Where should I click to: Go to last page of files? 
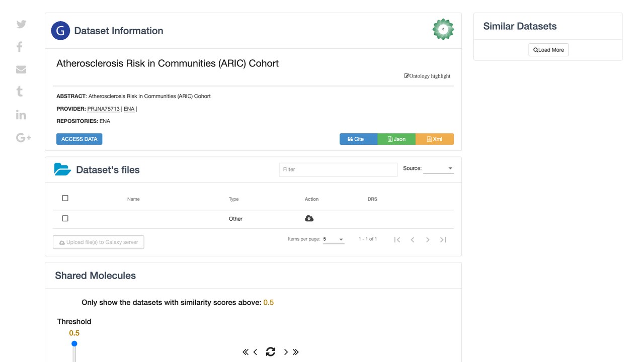(x=443, y=240)
